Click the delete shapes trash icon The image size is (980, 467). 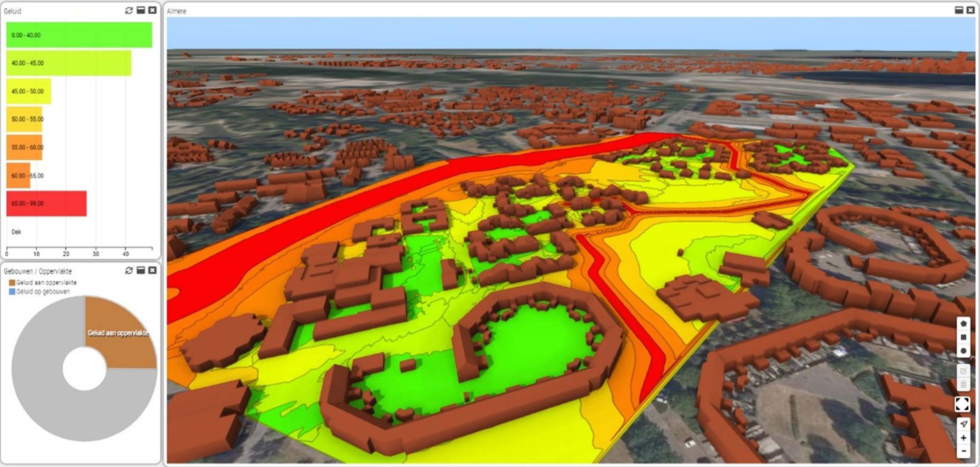point(963,384)
